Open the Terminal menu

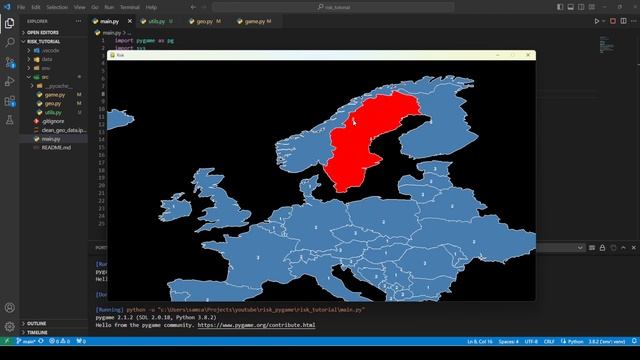coord(129,7)
